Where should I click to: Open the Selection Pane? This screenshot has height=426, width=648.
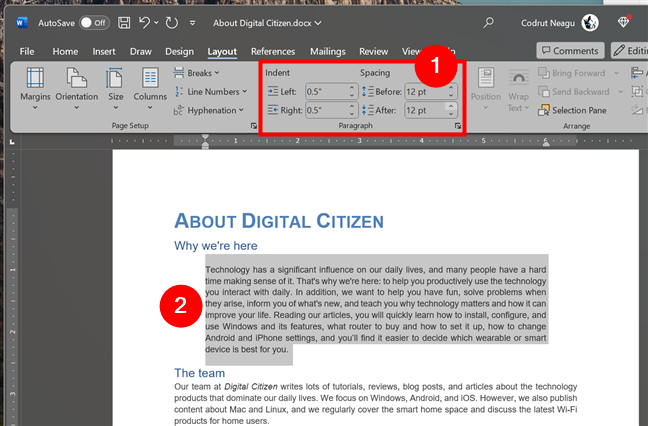pyautogui.click(x=572, y=110)
